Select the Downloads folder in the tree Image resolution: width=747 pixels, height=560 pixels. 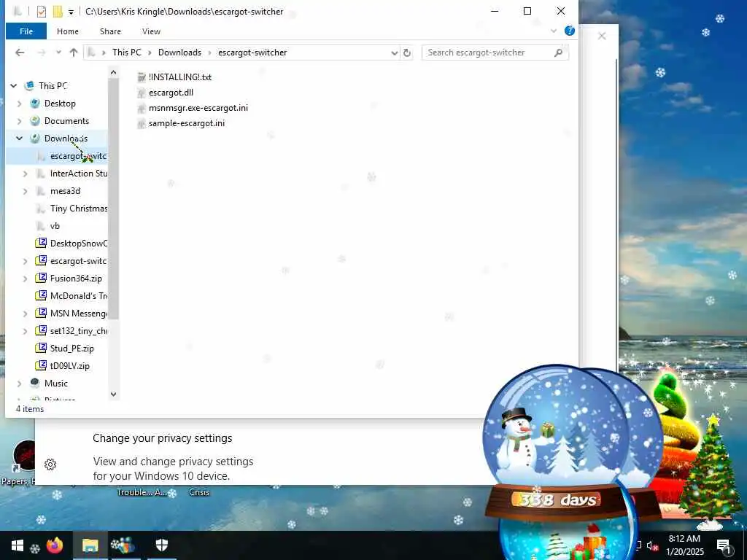pyautogui.click(x=66, y=138)
